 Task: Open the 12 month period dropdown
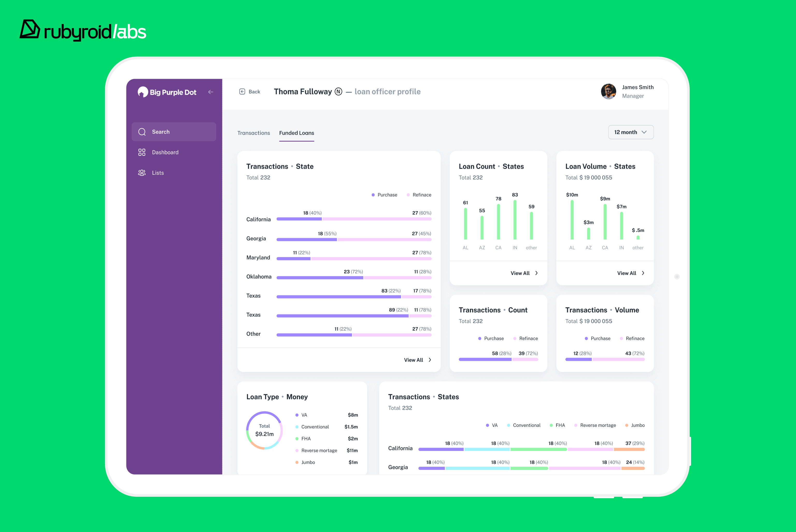631,132
